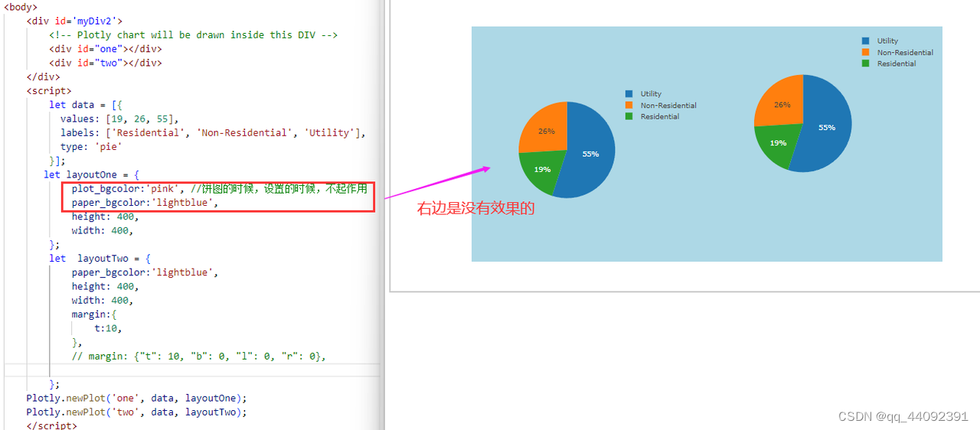Image resolution: width=980 pixels, height=430 pixels.
Task: Click the orange Non-Residential swatch in the left pie's legend
Action: pos(629,106)
